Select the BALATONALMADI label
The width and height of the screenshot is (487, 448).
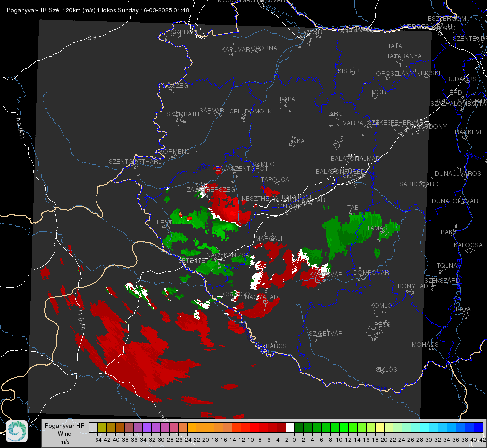(x=356, y=159)
